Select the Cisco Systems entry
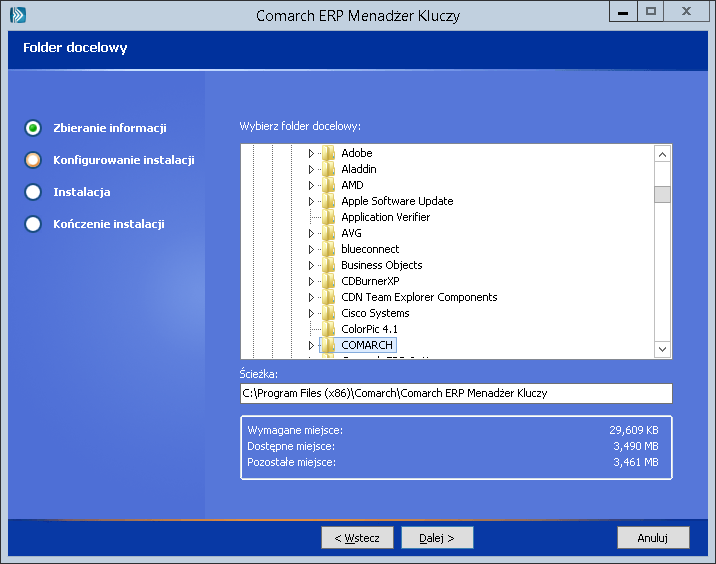 point(375,313)
